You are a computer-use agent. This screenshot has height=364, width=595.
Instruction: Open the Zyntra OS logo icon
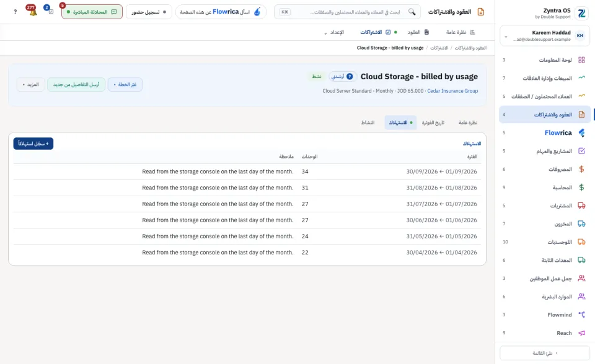(x=581, y=13)
